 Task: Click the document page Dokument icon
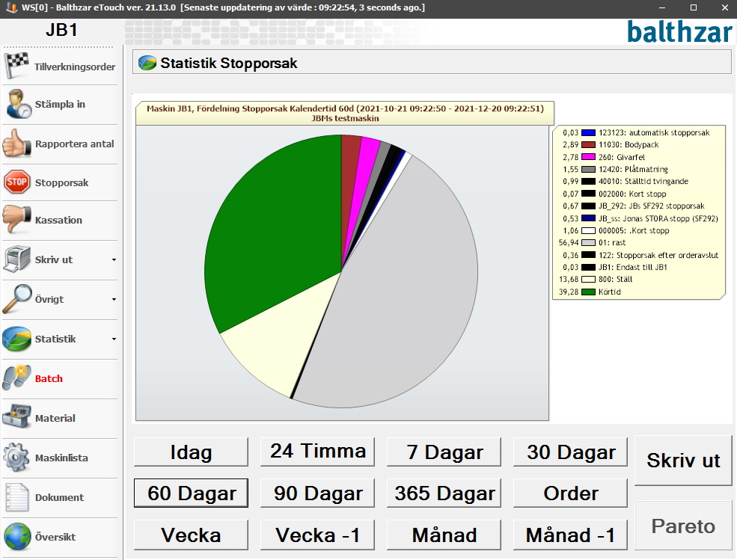tap(17, 497)
